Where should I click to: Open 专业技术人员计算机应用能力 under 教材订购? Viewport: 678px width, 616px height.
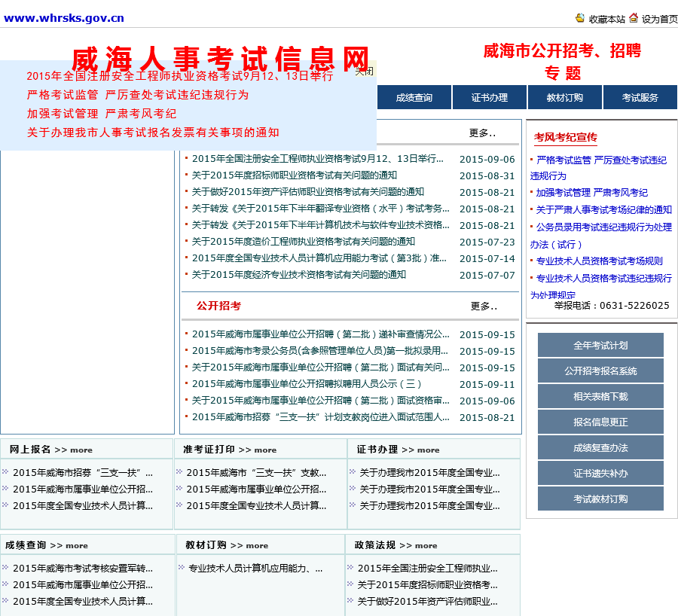point(255,568)
